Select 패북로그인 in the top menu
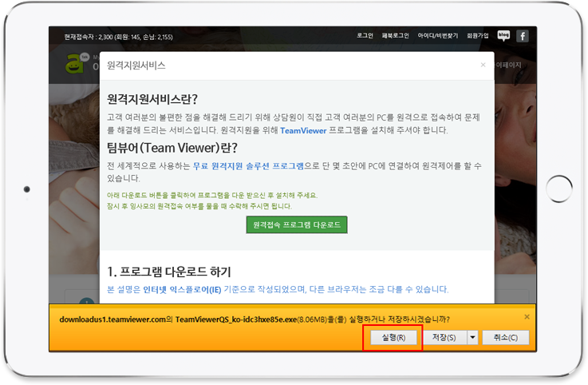This screenshot has width=588, height=385. click(395, 36)
